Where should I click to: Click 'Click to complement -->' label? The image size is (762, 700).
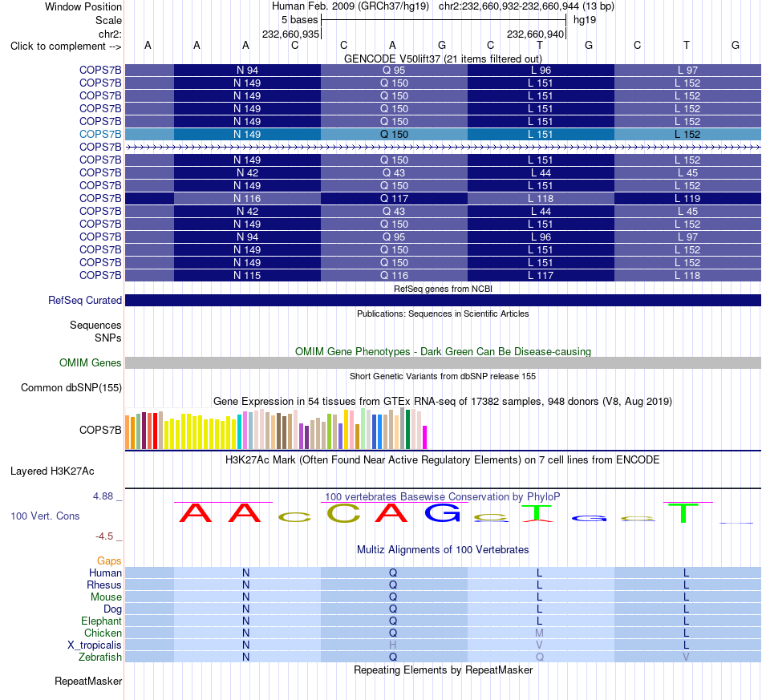(x=66, y=47)
